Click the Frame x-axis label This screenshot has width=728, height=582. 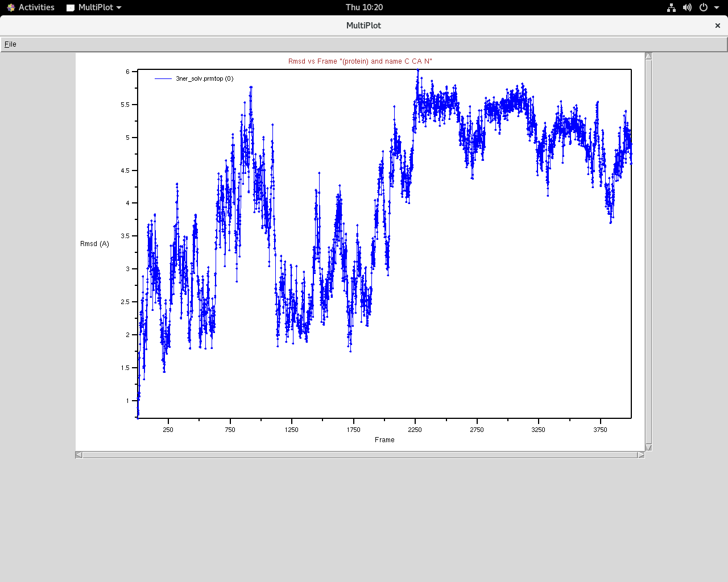coord(384,440)
